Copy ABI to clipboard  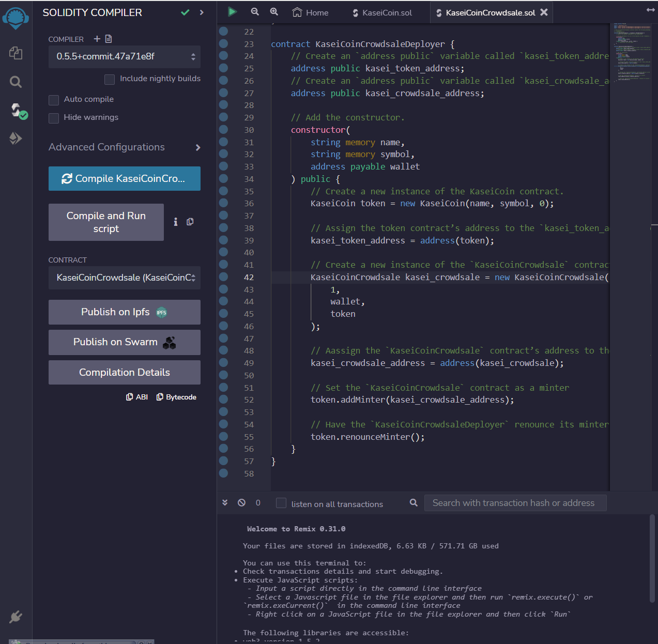137,397
